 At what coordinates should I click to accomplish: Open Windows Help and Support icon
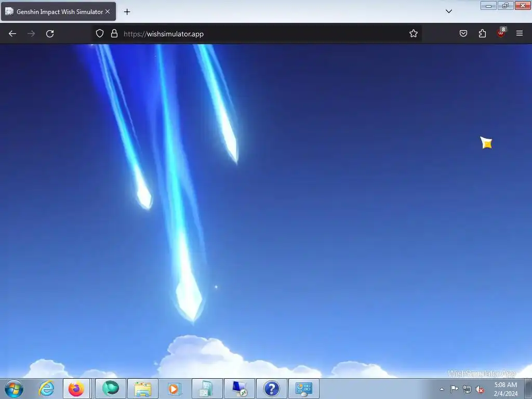[x=271, y=389]
